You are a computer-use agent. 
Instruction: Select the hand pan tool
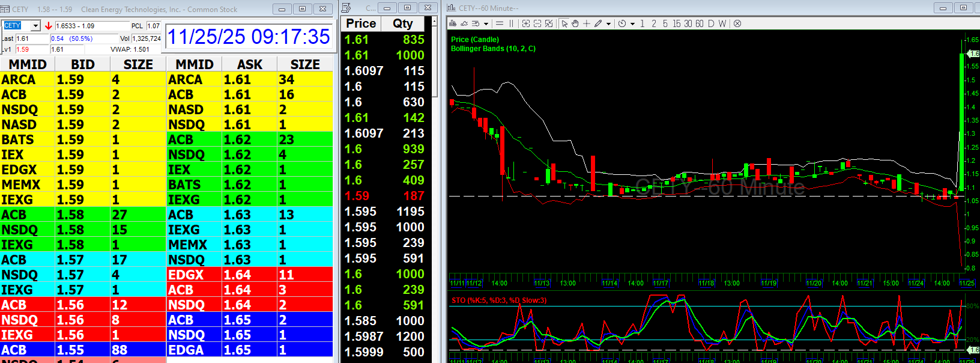575,23
